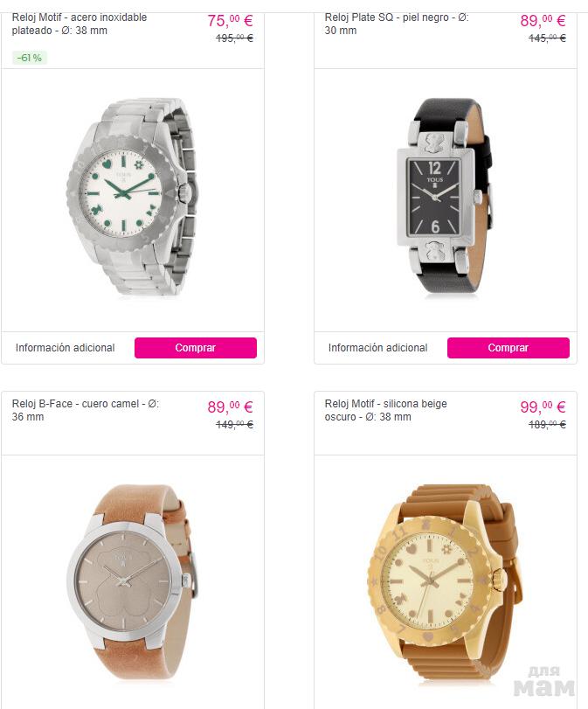588x709 pixels.
Task: Open Información adicional for Reloj Motif acero
Action: (65, 348)
